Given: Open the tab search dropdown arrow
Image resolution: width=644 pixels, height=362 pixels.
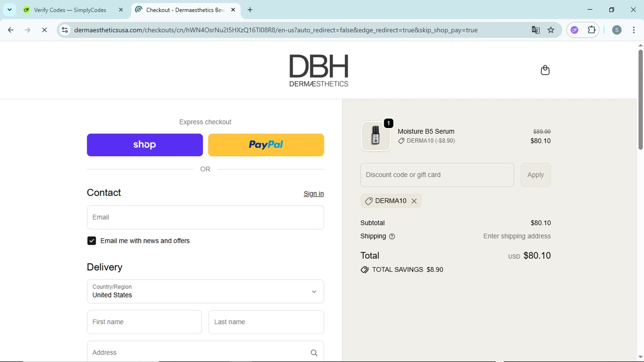Looking at the screenshot, I should 9,9.
